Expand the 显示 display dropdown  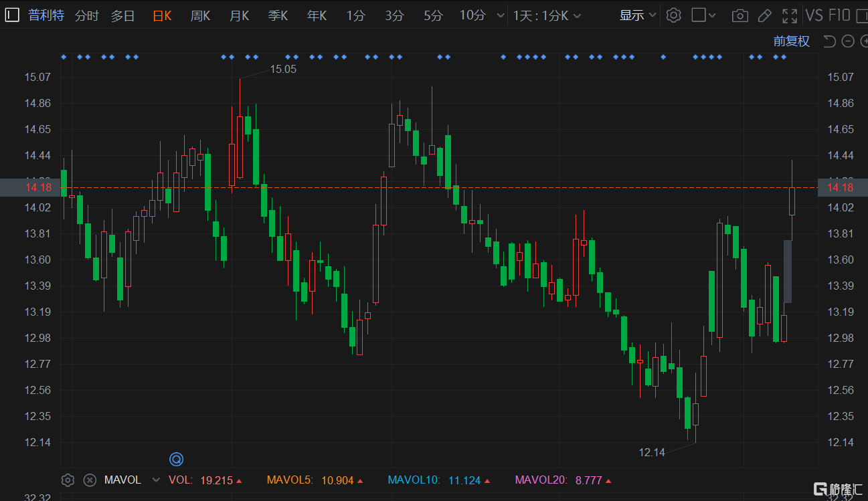point(638,15)
